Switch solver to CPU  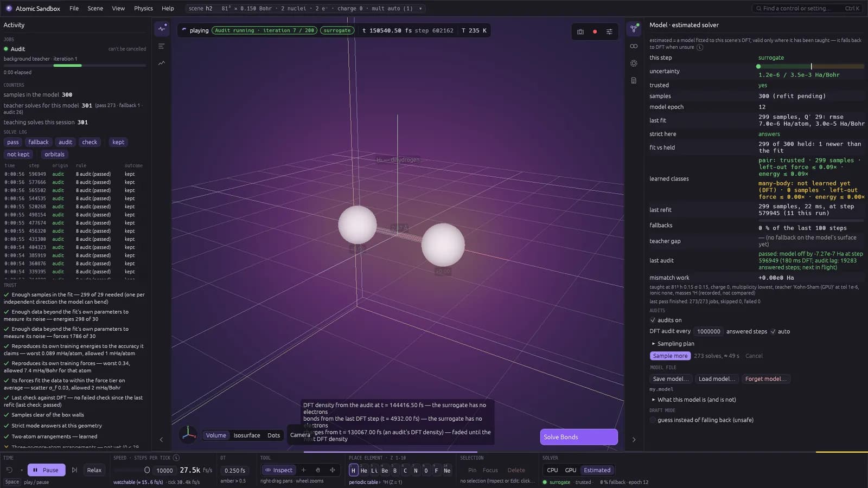[x=552, y=470]
